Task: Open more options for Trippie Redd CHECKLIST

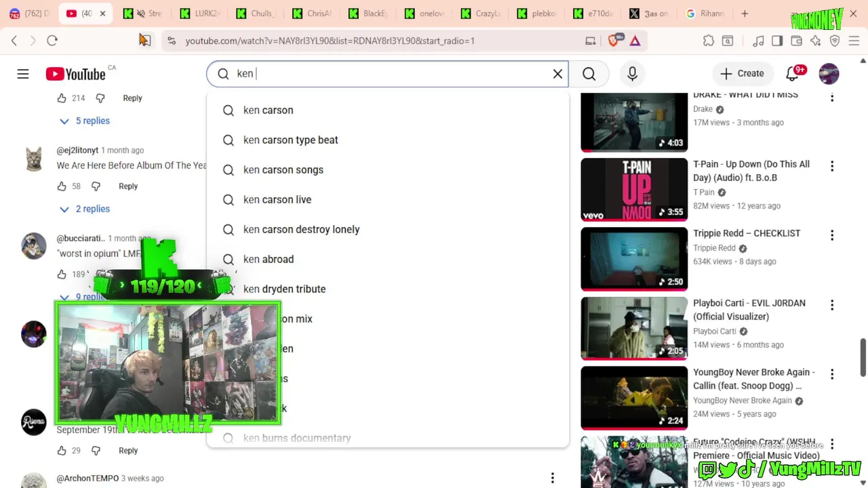Action: coord(832,235)
